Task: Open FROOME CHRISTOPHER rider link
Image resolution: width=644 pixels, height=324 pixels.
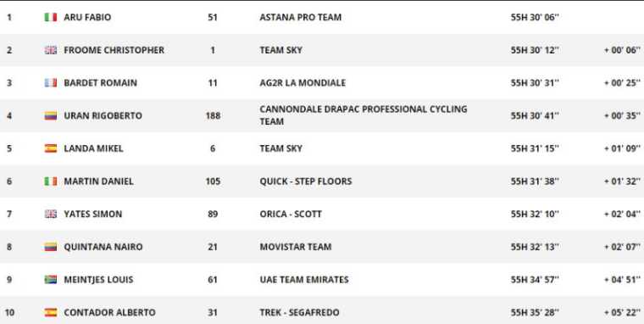Action: point(114,50)
